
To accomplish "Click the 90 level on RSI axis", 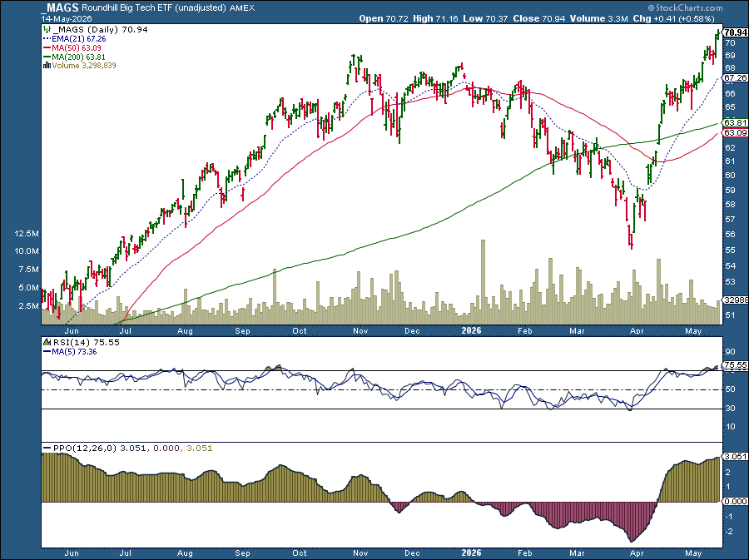I will click(x=730, y=352).
